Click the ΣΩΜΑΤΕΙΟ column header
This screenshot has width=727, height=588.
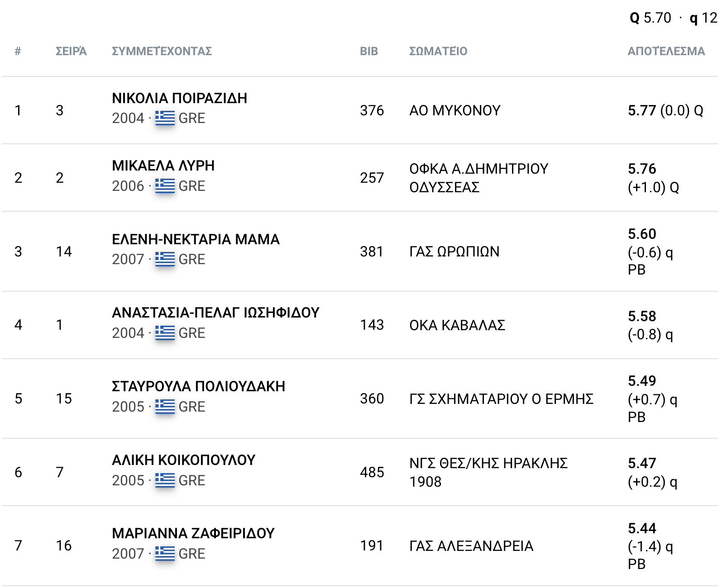click(438, 51)
